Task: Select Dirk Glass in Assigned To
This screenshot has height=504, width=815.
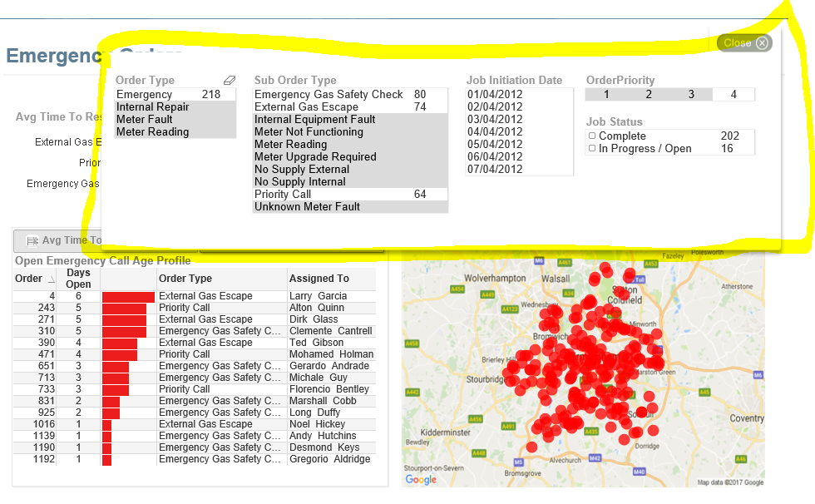Action: (x=314, y=319)
